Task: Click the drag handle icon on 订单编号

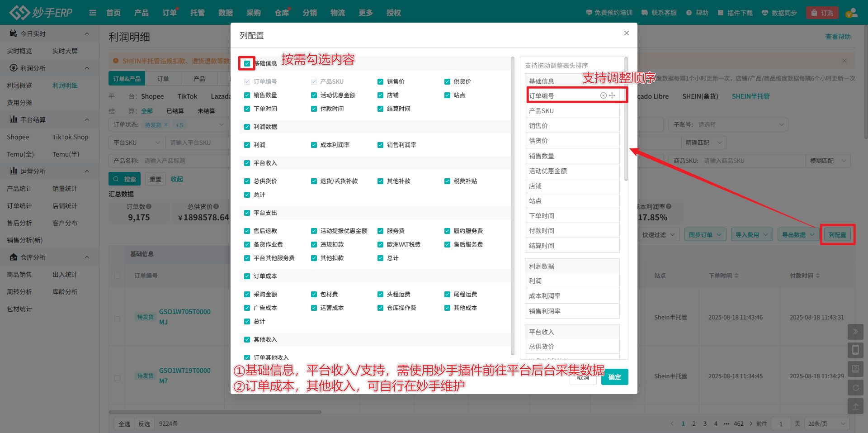Action: click(x=612, y=95)
